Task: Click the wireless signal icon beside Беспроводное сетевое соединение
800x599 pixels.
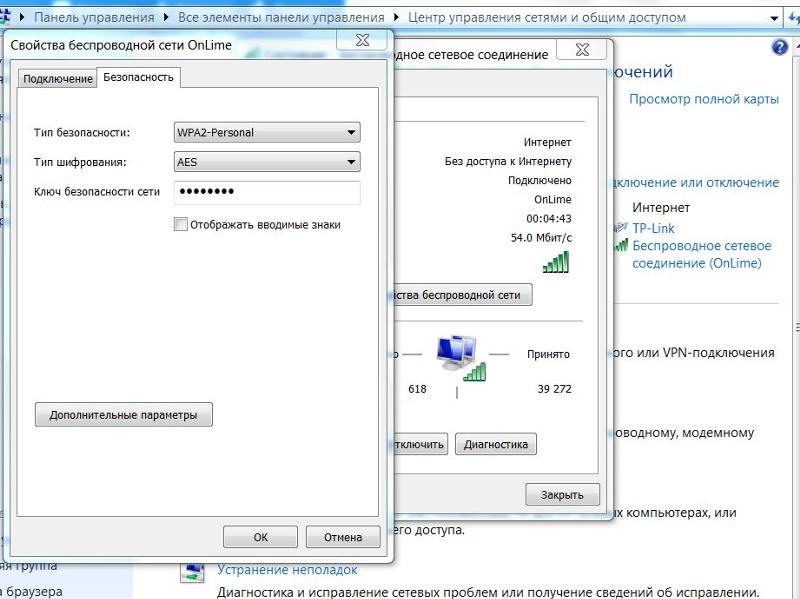Action: coord(621,245)
